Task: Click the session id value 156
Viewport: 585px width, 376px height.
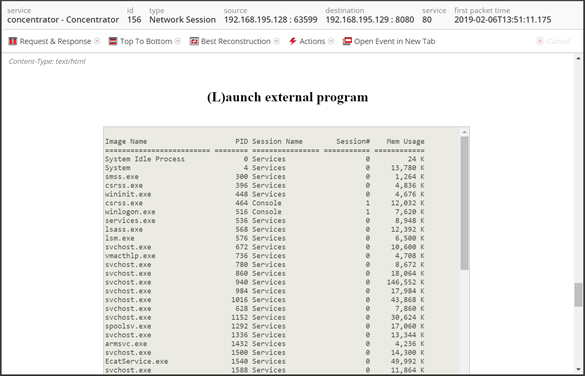Action: (x=134, y=20)
